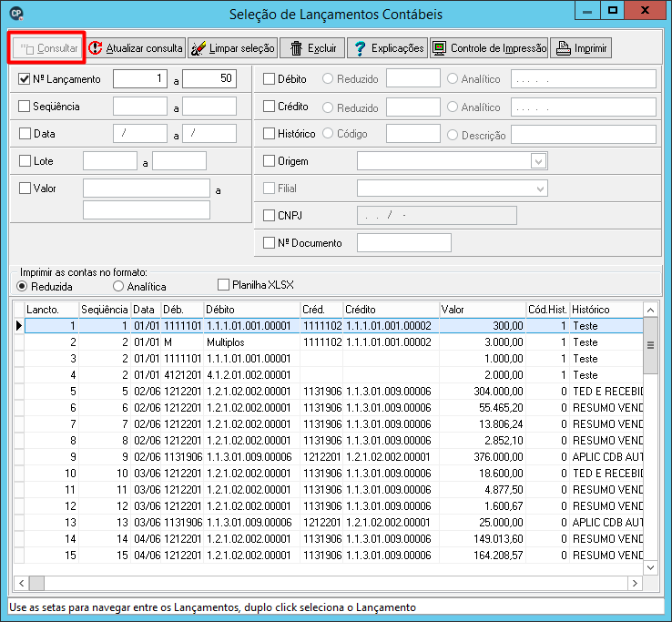Click the Multiplos cell in row 2

[251, 342]
